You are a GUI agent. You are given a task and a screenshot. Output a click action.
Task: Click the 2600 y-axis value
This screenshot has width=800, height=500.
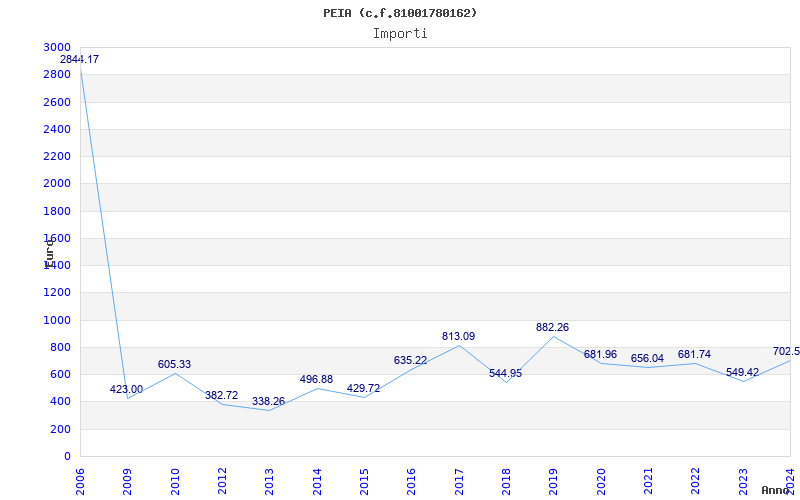point(57,102)
